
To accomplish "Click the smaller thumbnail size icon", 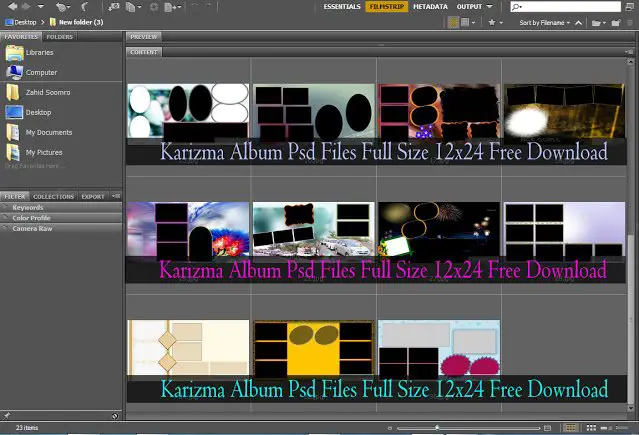I will tap(390, 428).
